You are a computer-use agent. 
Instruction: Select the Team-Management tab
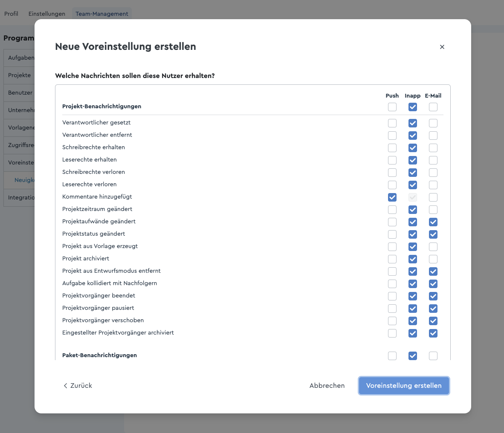(x=102, y=14)
